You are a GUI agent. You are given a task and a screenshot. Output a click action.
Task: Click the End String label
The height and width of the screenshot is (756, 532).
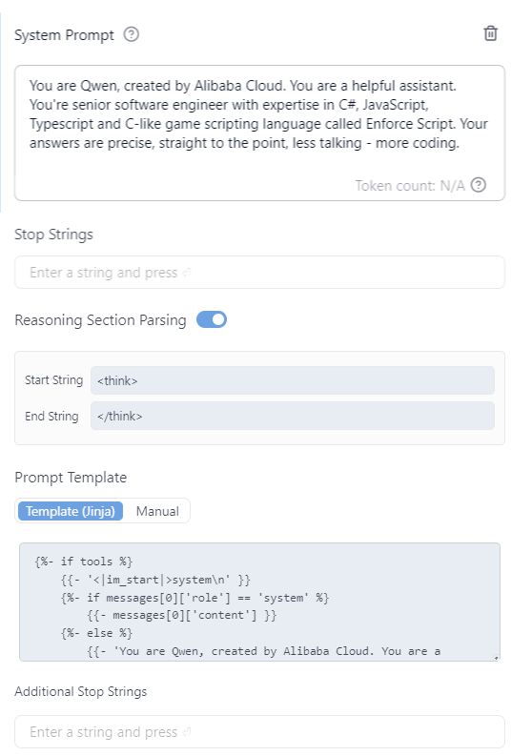pos(51,416)
